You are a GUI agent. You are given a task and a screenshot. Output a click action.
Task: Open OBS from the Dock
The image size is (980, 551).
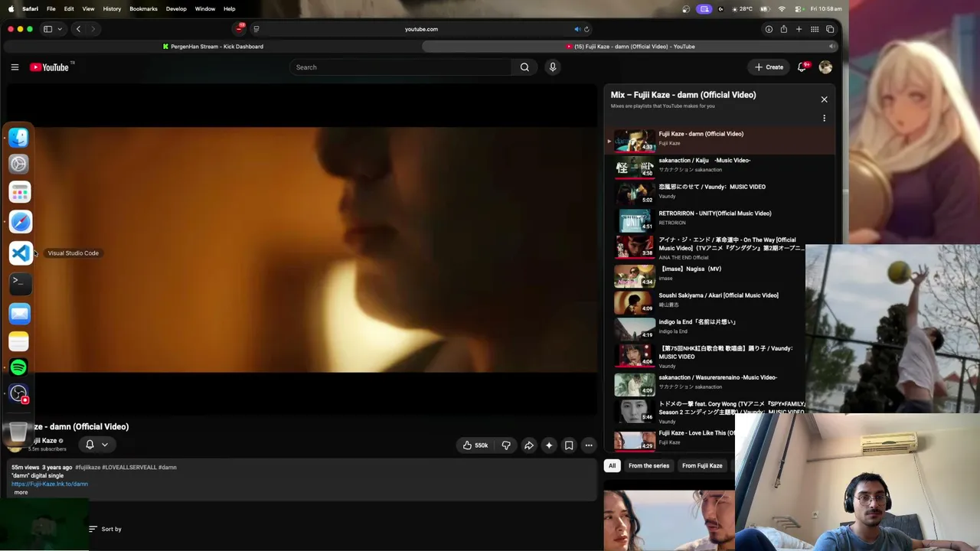click(x=19, y=394)
